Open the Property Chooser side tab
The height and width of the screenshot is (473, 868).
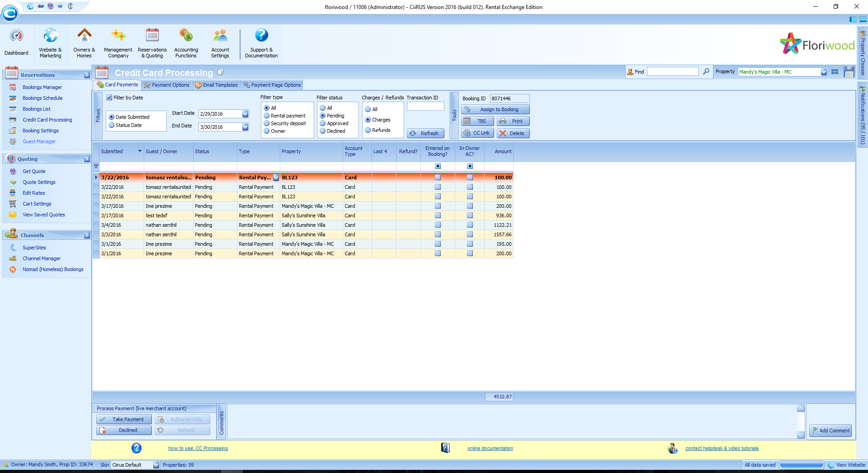[863, 53]
